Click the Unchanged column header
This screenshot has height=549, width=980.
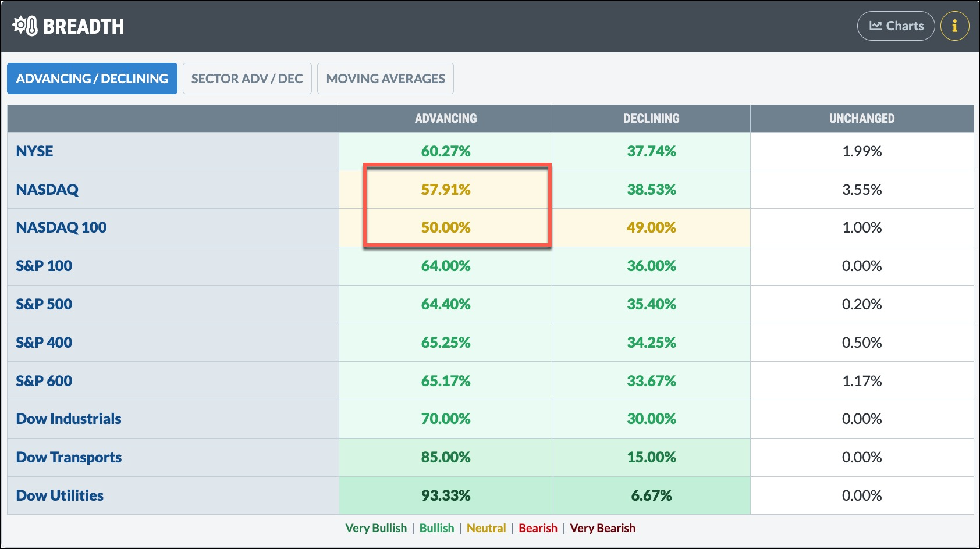tap(862, 119)
